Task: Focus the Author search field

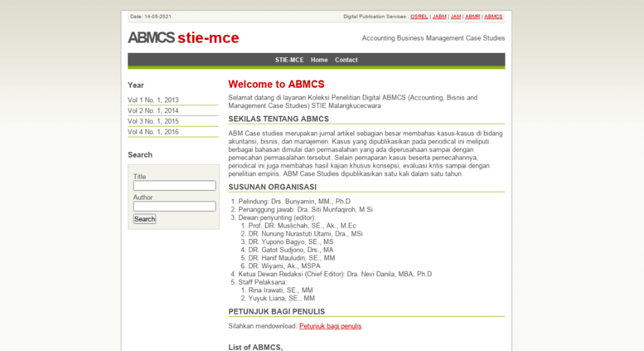Action: tap(174, 207)
